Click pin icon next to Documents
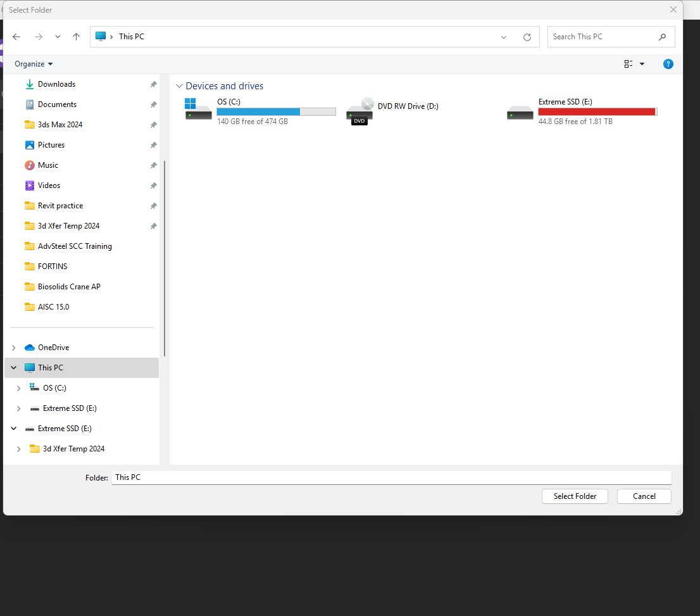Viewport: 700px width, 616px height. (153, 104)
